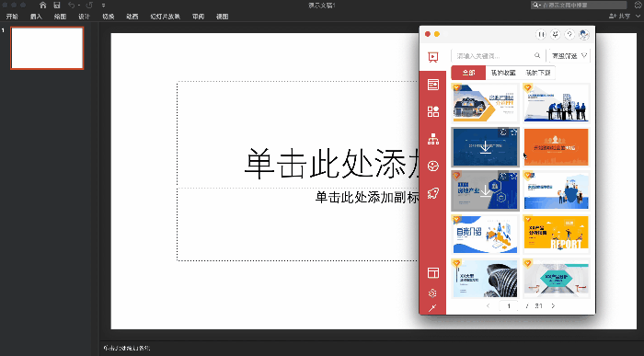Switch to the 我的收藏 tab
This screenshot has width=644, height=356.
[x=503, y=73]
